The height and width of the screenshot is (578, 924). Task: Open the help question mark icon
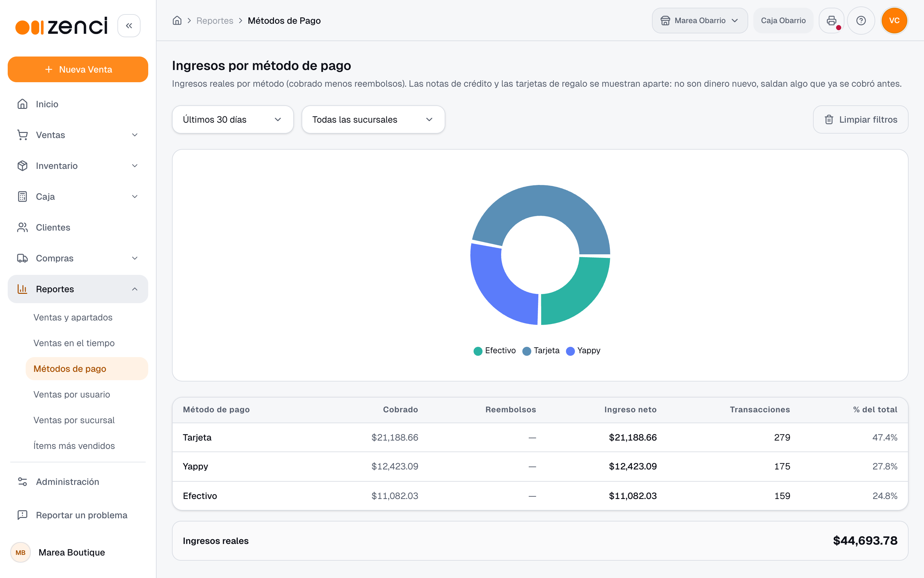pos(860,21)
